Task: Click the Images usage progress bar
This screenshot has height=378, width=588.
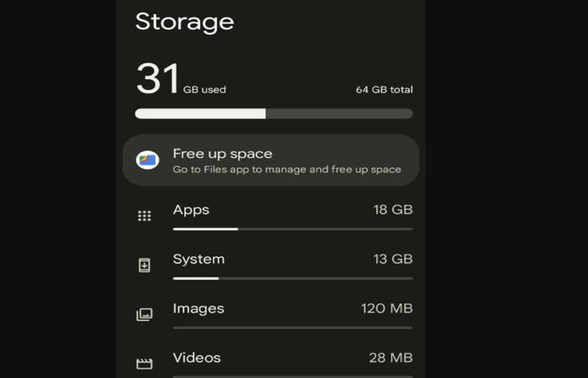Action: (x=293, y=328)
